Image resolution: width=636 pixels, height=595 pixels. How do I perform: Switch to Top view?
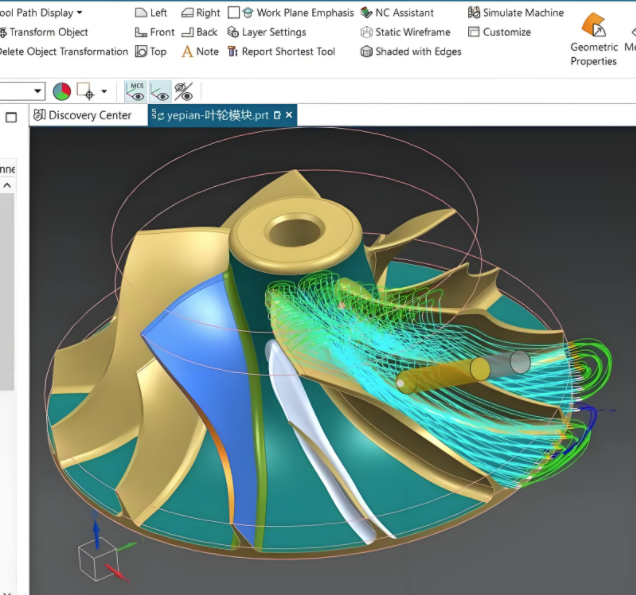click(x=151, y=52)
